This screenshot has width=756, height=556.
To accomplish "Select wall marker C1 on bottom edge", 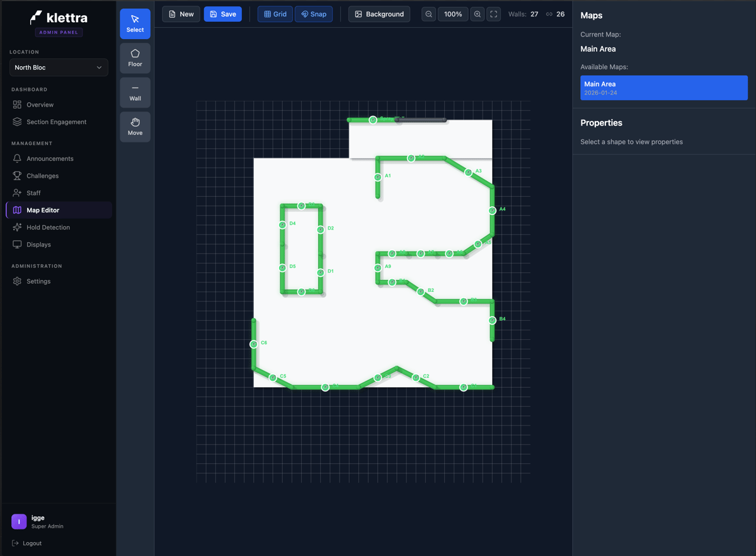I will [464, 387].
